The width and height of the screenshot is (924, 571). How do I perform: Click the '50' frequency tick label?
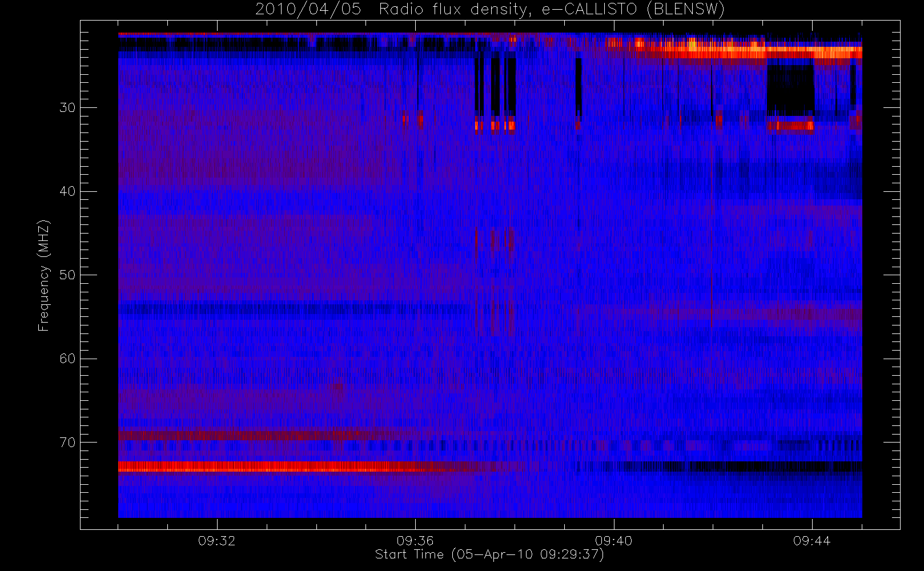tap(67, 275)
